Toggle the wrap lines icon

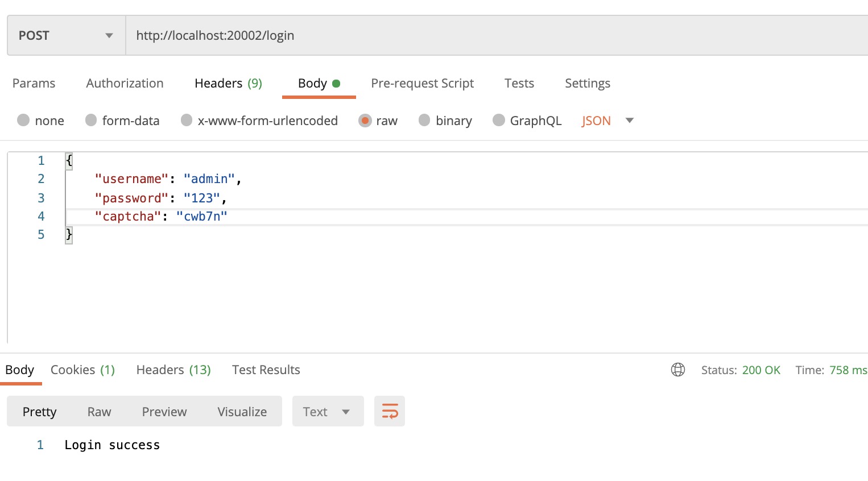pos(390,411)
